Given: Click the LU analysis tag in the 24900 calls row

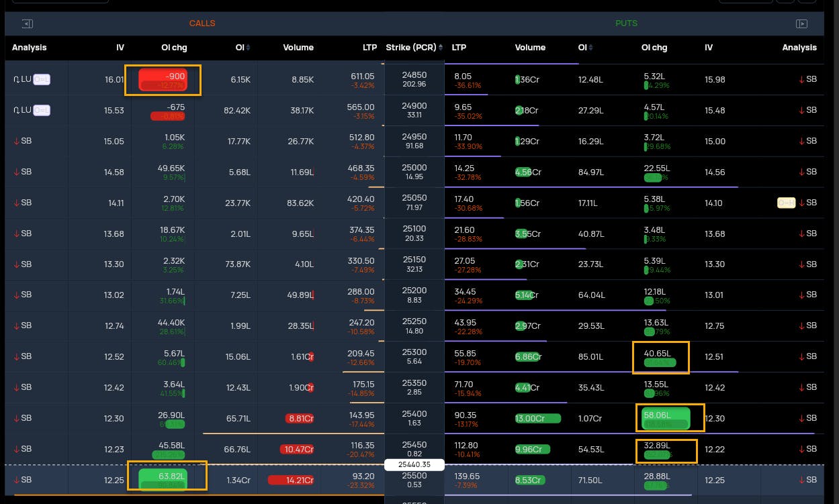Looking at the screenshot, I should [x=21, y=110].
